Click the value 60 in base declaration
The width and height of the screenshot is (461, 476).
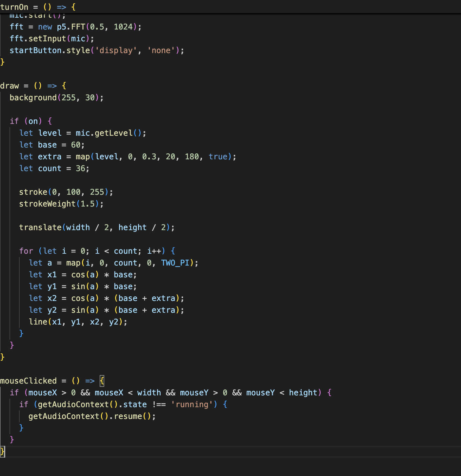coord(76,145)
